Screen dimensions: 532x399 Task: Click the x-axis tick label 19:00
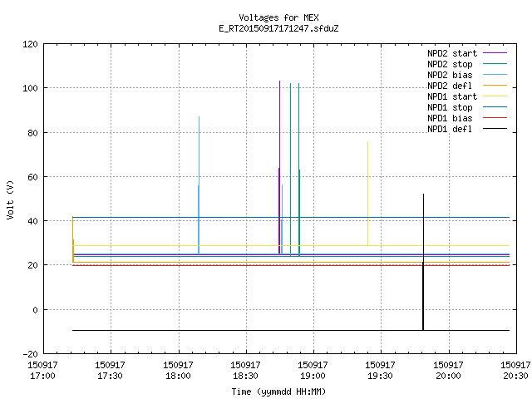[313, 376]
